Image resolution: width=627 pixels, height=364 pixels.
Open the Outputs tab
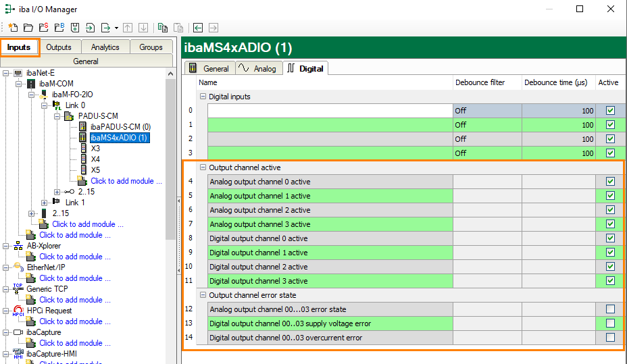[x=59, y=47]
